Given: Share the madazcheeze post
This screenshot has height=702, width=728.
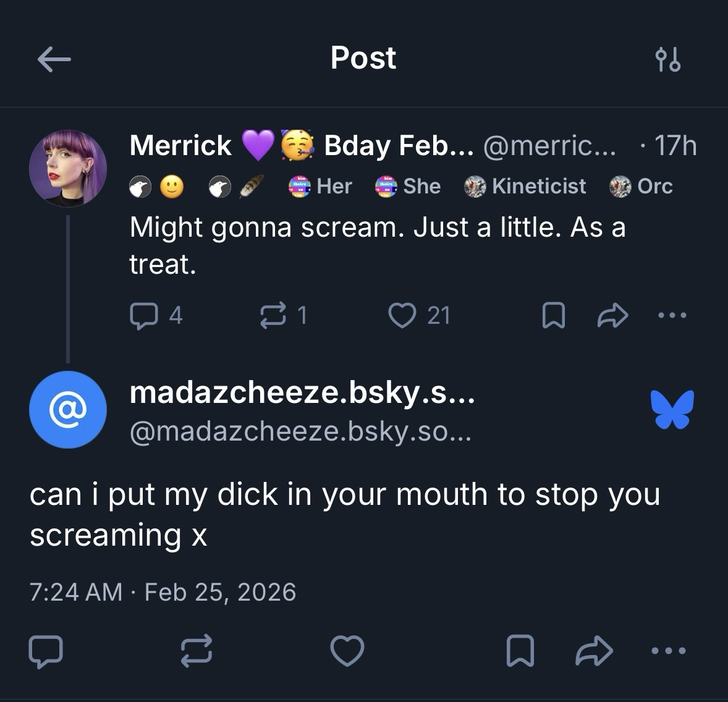Looking at the screenshot, I should point(594,651).
